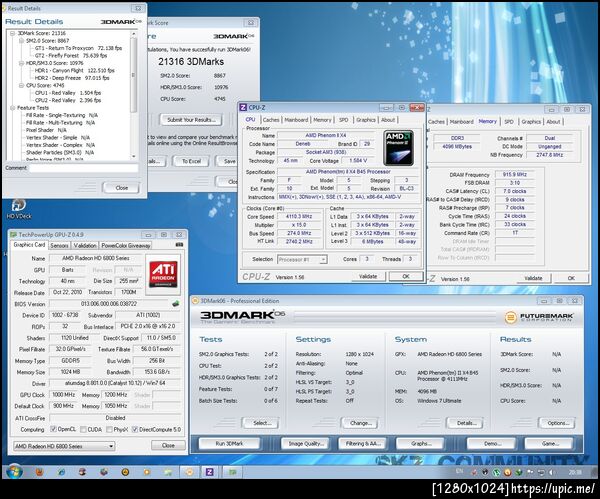The height and width of the screenshot is (499, 600).
Task: Select the purple CPU-Z taskbar icon
Action: [210, 472]
